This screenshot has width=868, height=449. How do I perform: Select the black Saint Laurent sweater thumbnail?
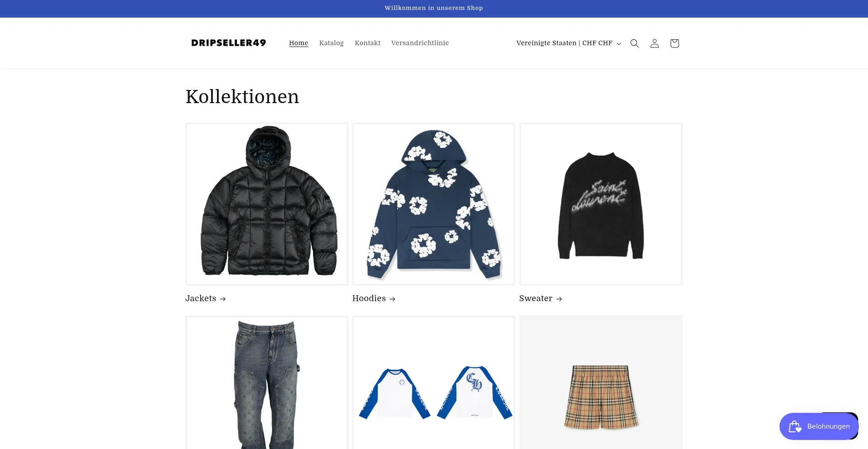[601, 204]
